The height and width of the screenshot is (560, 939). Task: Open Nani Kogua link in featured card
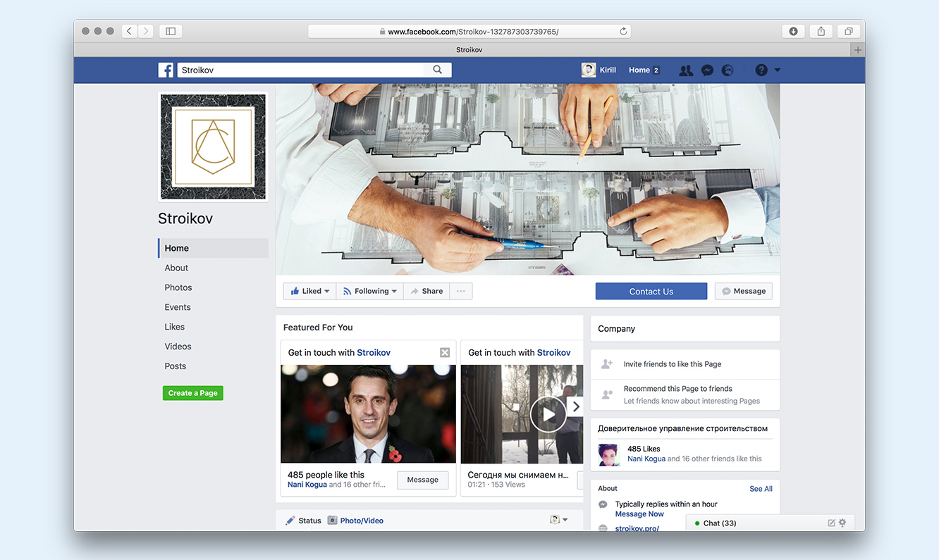[307, 485]
